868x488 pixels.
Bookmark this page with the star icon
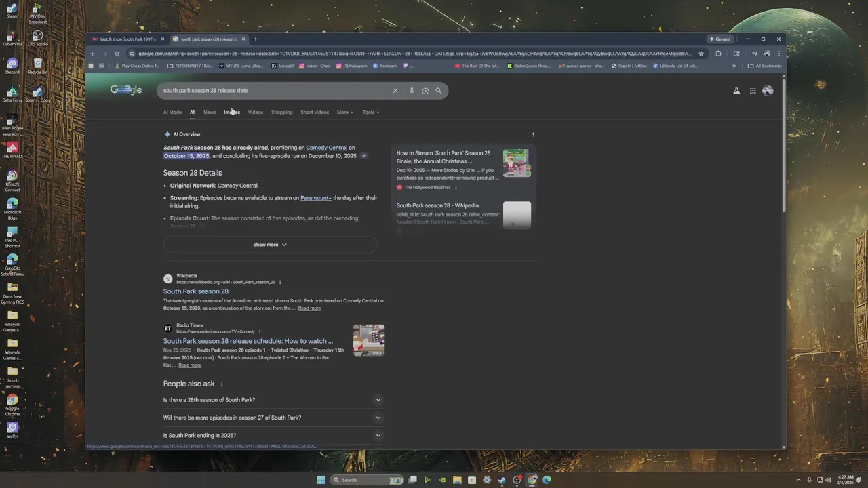(701, 54)
